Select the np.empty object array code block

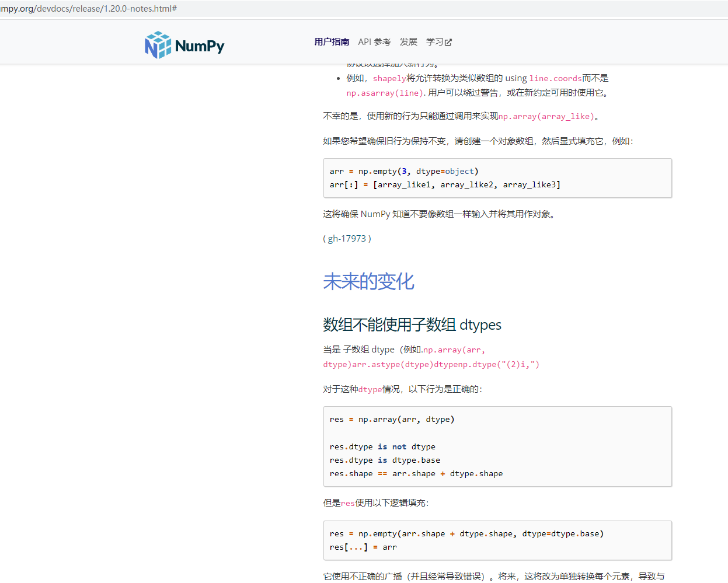(497, 177)
